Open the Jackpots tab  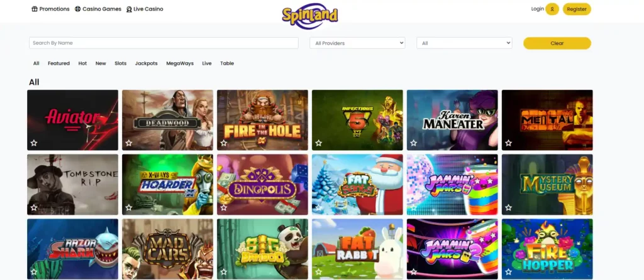(x=146, y=63)
